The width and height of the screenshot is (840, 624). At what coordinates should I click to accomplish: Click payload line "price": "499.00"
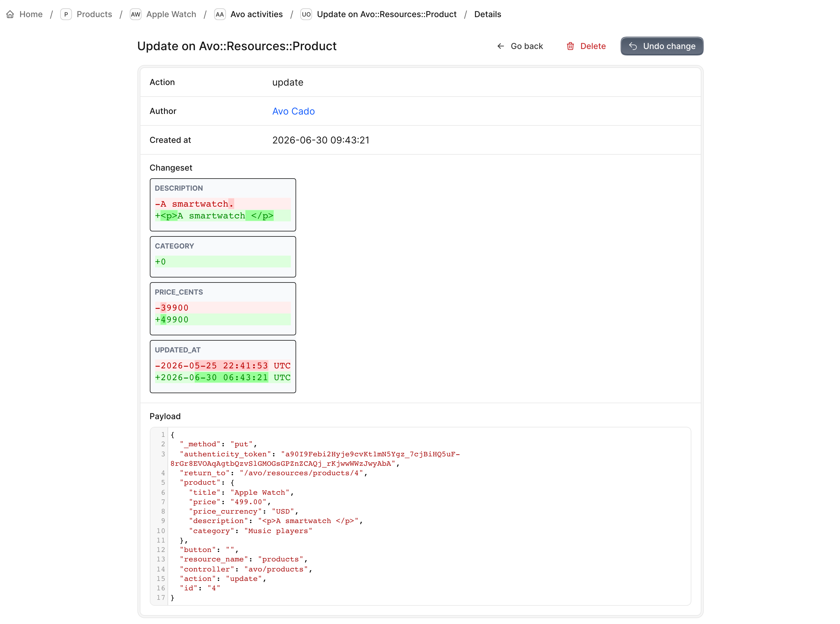point(230,502)
